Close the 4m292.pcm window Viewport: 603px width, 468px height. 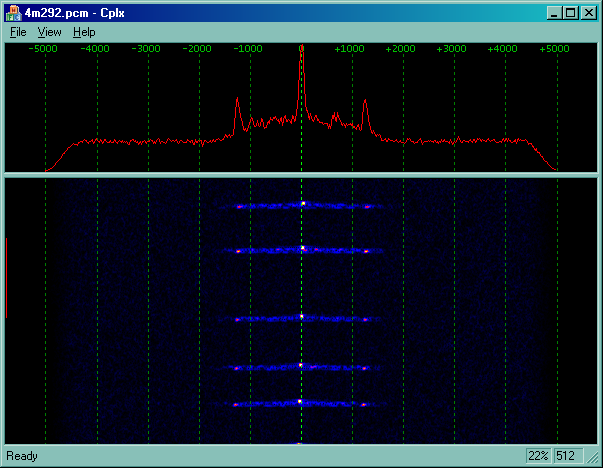click(589, 13)
